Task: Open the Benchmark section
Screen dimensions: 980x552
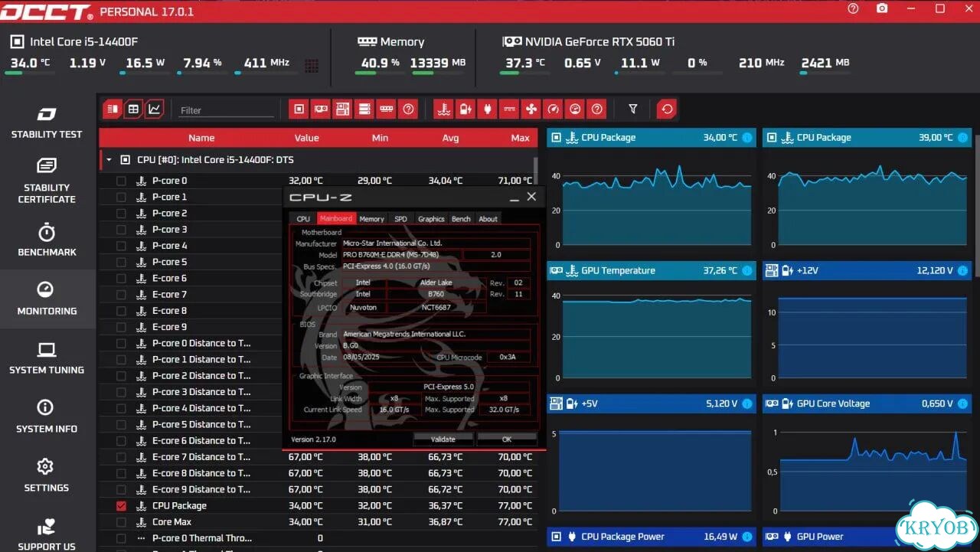Action: click(x=47, y=240)
